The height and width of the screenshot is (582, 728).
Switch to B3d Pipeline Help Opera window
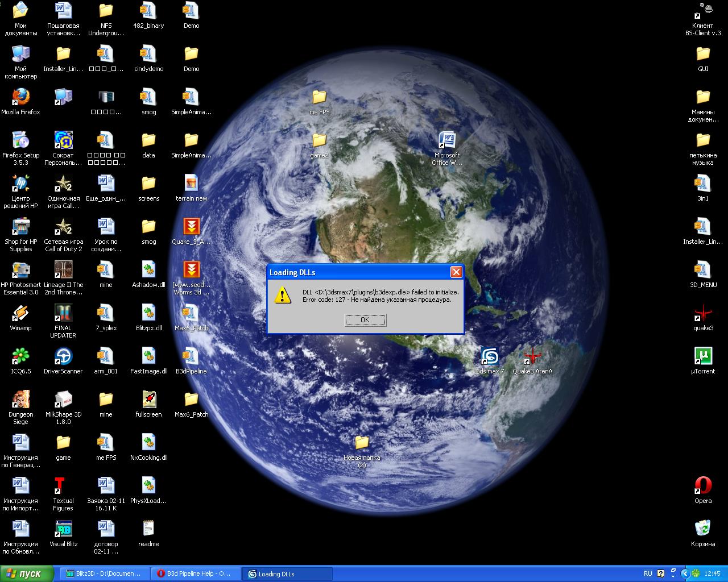pyautogui.click(x=196, y=573)
